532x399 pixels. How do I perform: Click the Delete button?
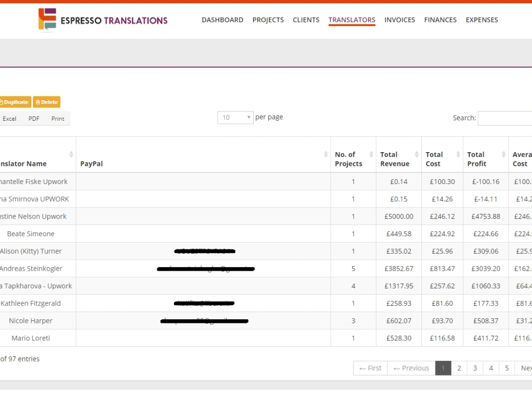point(46,102)
